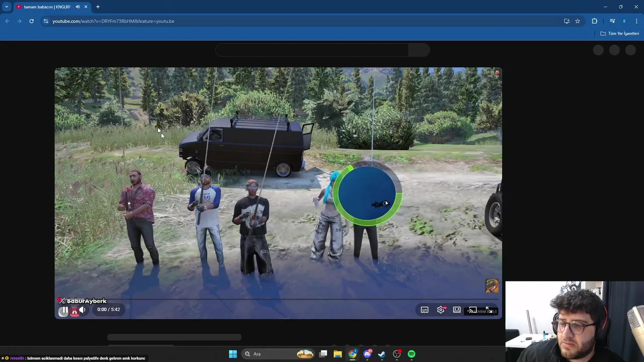Image resolution: width=644 pixels, height=362 pixels.
Task: Open the Chrome three-dot menu
Action: pos(636,21)
